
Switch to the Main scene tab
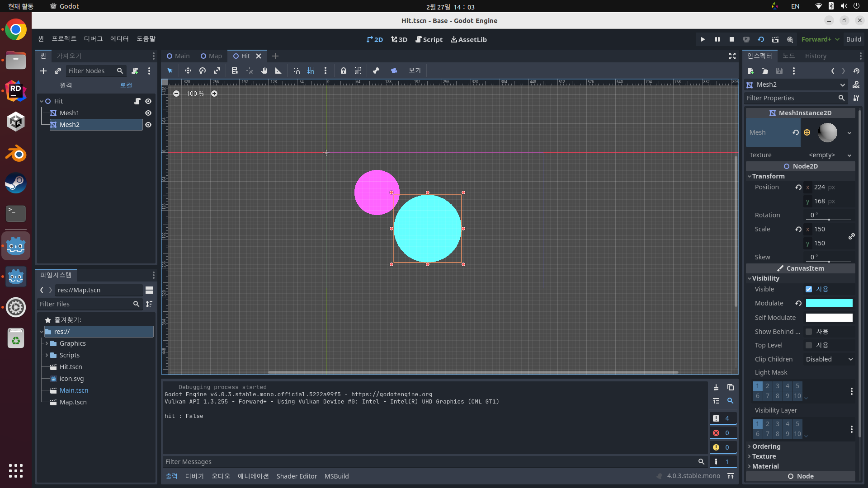(178, 56)
